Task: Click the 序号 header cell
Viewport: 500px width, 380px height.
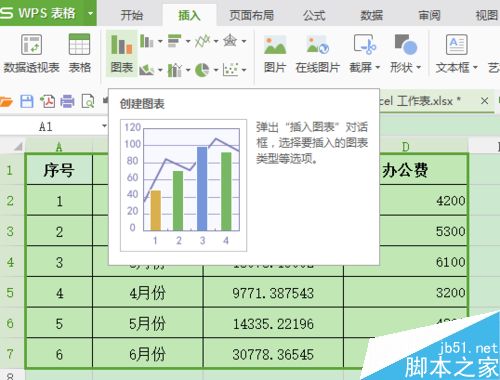Action: (59, 170)
